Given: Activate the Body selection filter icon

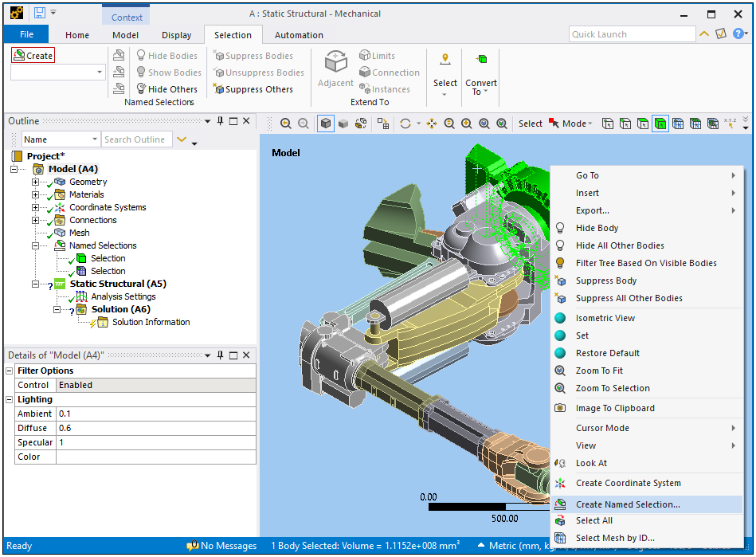Looking at the screenshot, I should pyautogui.click(x=660, y=124).
